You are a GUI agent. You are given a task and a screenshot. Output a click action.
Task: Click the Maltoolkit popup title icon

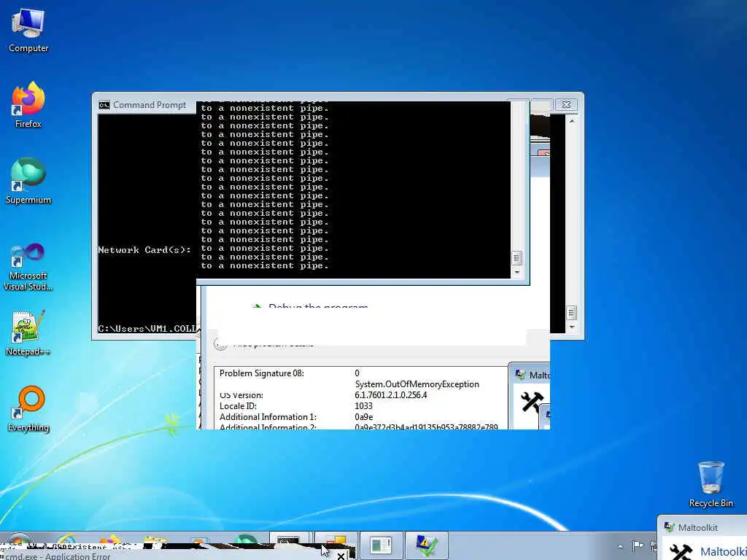click(670, 527)
